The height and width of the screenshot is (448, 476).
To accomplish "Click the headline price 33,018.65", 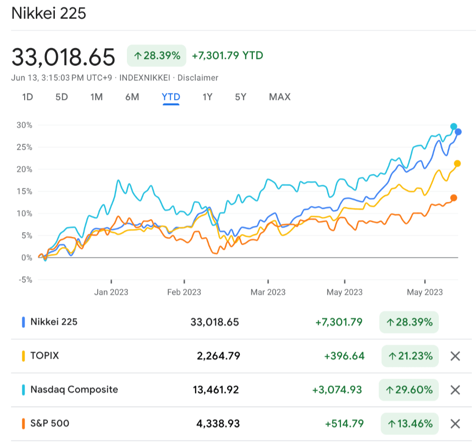I will click(x=63, y=57).
